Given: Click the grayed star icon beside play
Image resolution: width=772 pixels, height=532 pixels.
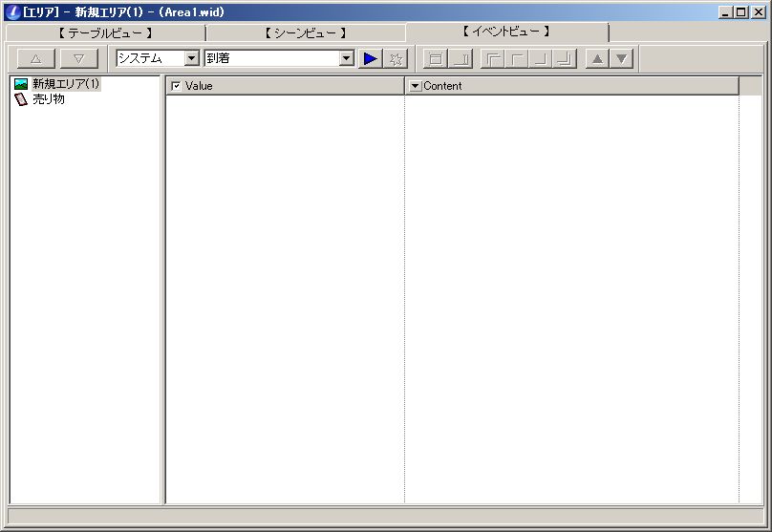Looking at the screenshot, I should click(x=396, y=58).
